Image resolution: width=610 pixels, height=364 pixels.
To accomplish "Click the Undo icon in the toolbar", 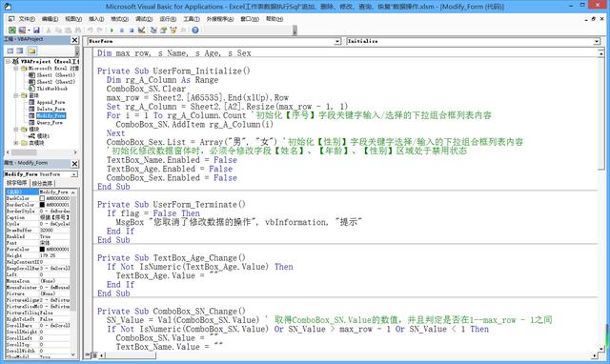I will 91,30.
